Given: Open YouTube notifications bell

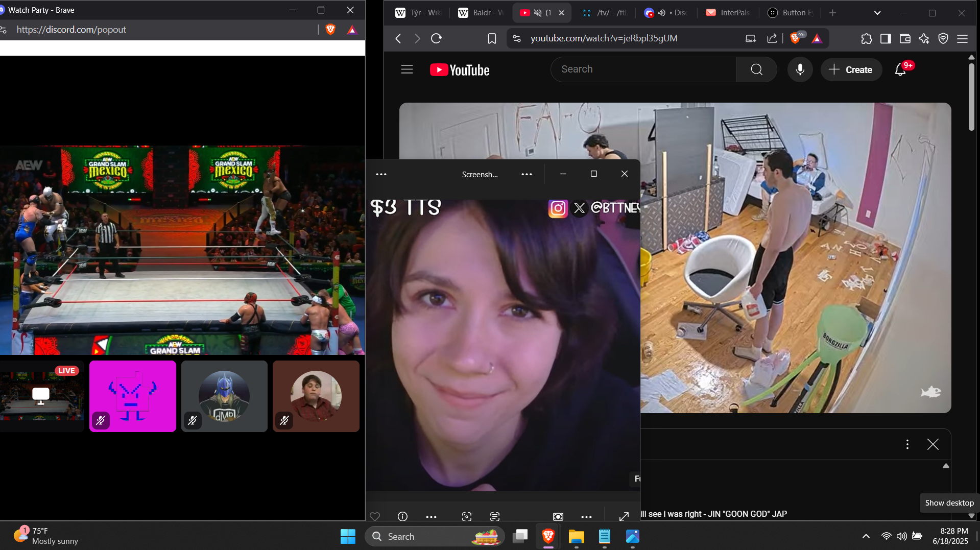Looking at the screenshot, I should [x=901, y=69].
